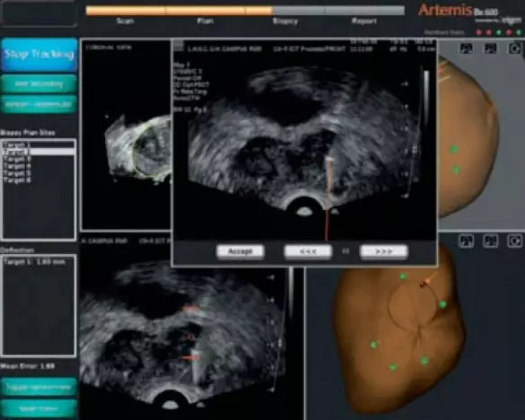Screen dimensions: 525x420
Task: Click third view icon in lower 3D panel
Action: click(515, 241)
